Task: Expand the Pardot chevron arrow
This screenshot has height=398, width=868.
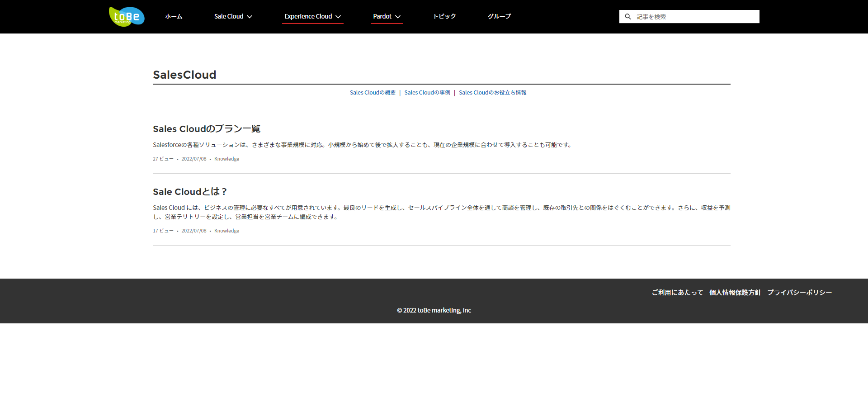Action: coord(398,17)
